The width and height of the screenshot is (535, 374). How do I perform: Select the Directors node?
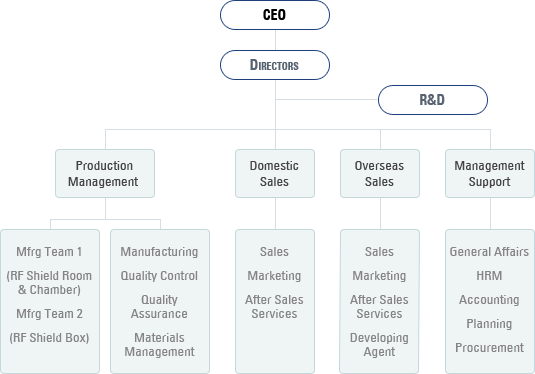[275, 65]
